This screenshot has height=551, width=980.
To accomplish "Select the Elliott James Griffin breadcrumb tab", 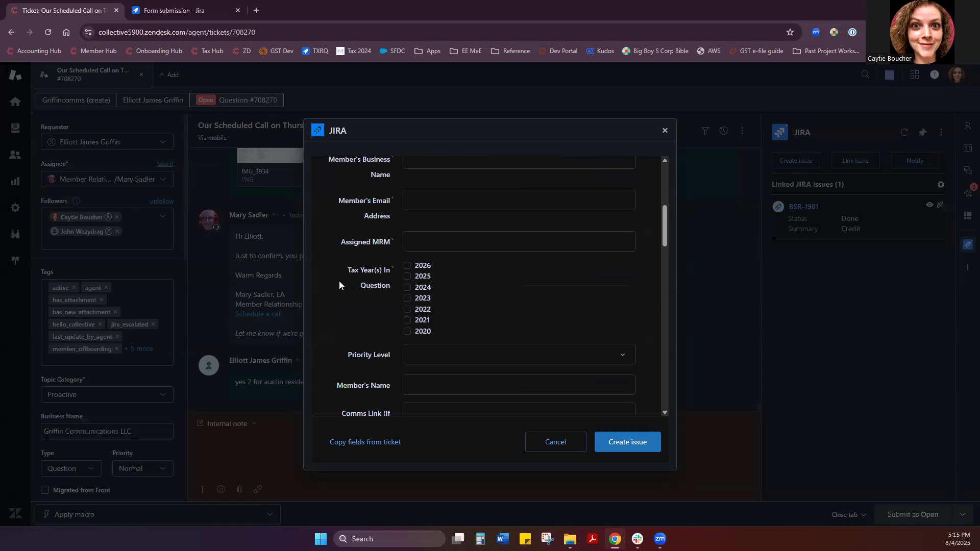I will [153, 100].
